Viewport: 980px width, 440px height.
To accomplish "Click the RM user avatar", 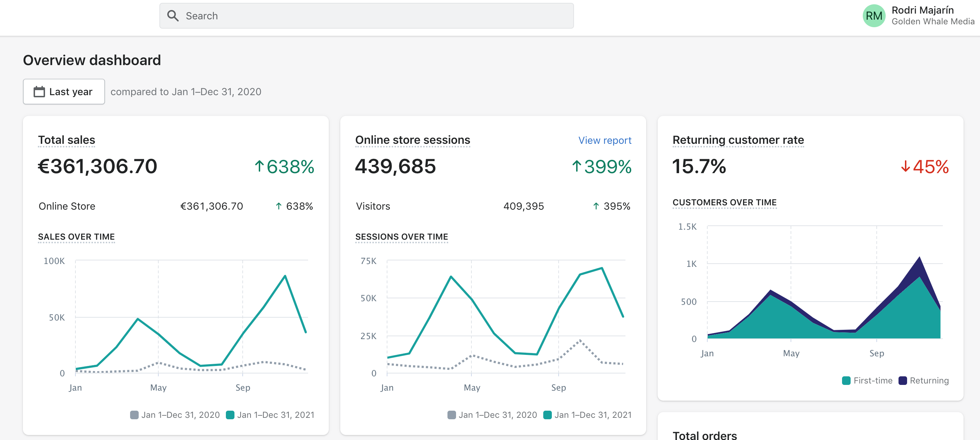I will (873, 16).
